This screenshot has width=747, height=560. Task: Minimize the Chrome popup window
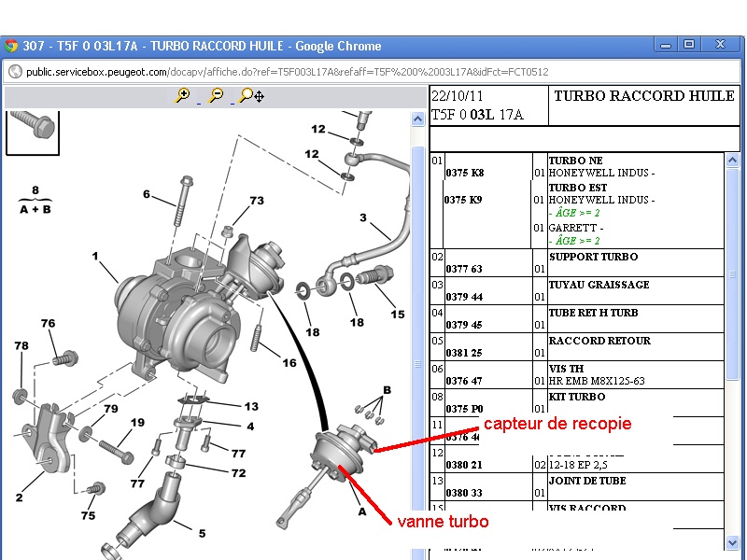click(x=666, y=45)
